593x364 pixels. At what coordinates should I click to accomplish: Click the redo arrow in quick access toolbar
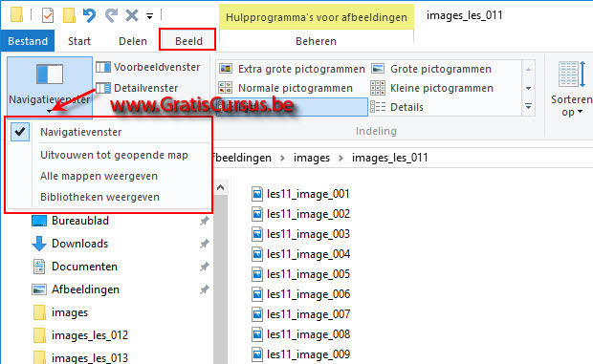(111, 15)
